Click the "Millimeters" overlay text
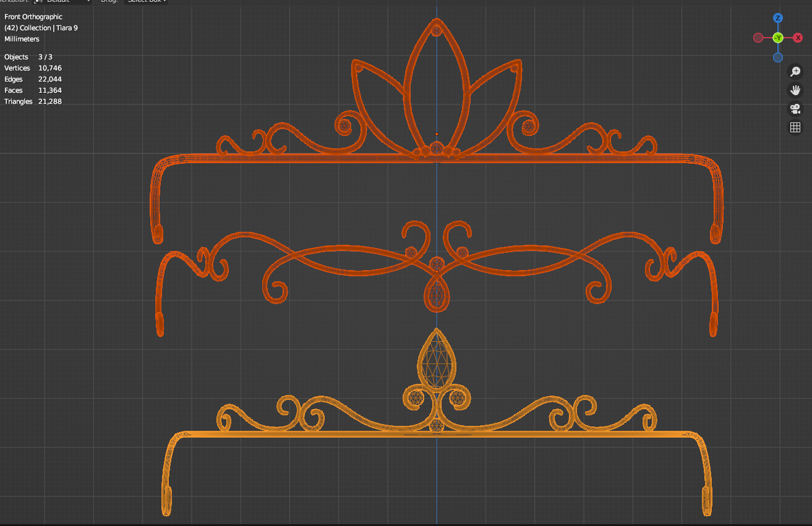Image resolution: width=812 pixels, height=526 pixels. tap(22, 39)
